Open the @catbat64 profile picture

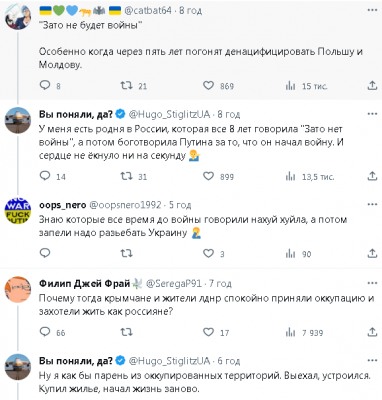[18, 17]
